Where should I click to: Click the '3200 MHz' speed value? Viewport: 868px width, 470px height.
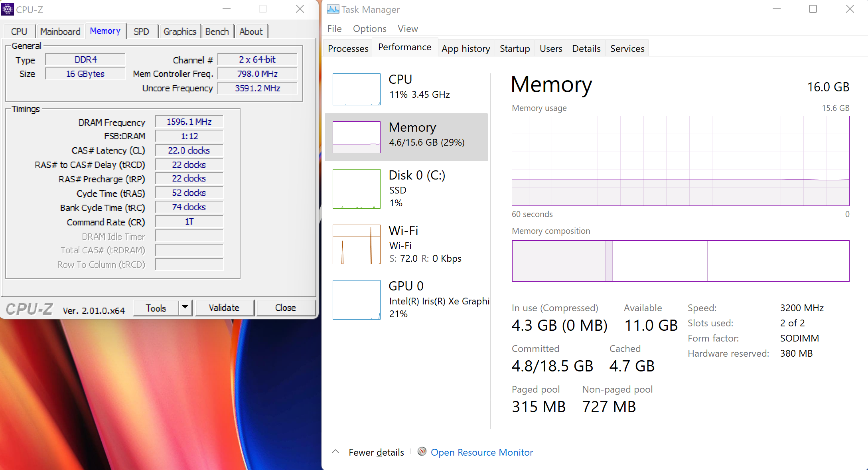pyautogui.click(x=802, y=308)
